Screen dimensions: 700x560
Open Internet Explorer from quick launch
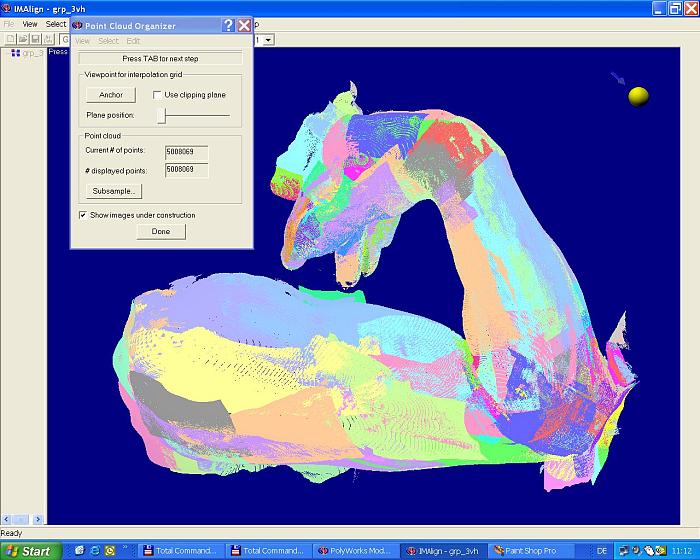click(95, 551)
